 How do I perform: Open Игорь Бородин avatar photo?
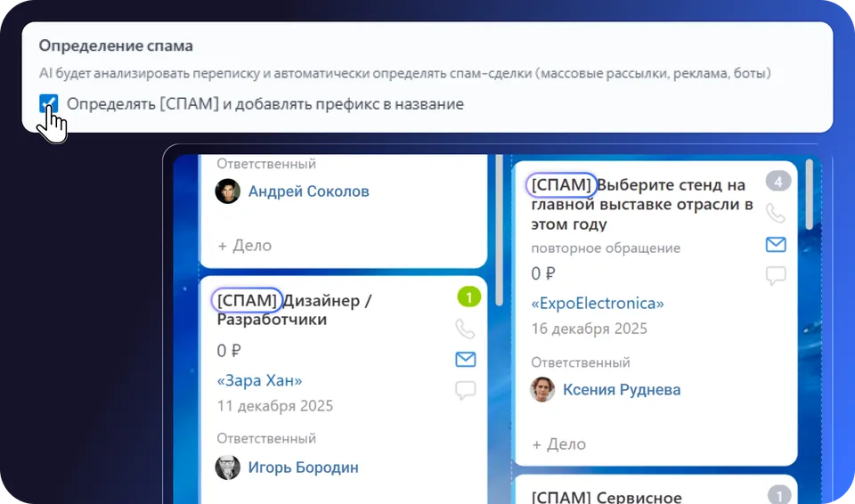coord(227,467)
